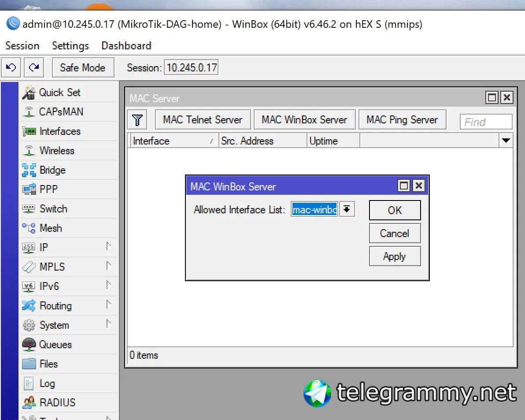This screenshot has width=525, height=420.
Task: Sort by Src. Address column header
Action: (262, 141)
